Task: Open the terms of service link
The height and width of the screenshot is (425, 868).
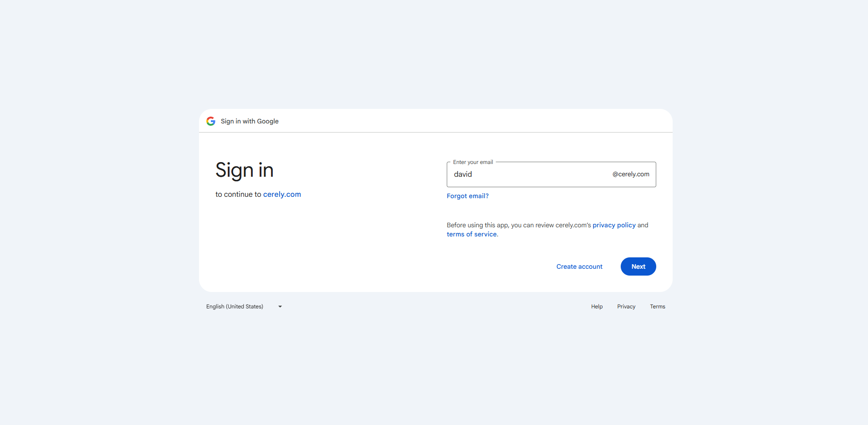Action: click(471, 234)
